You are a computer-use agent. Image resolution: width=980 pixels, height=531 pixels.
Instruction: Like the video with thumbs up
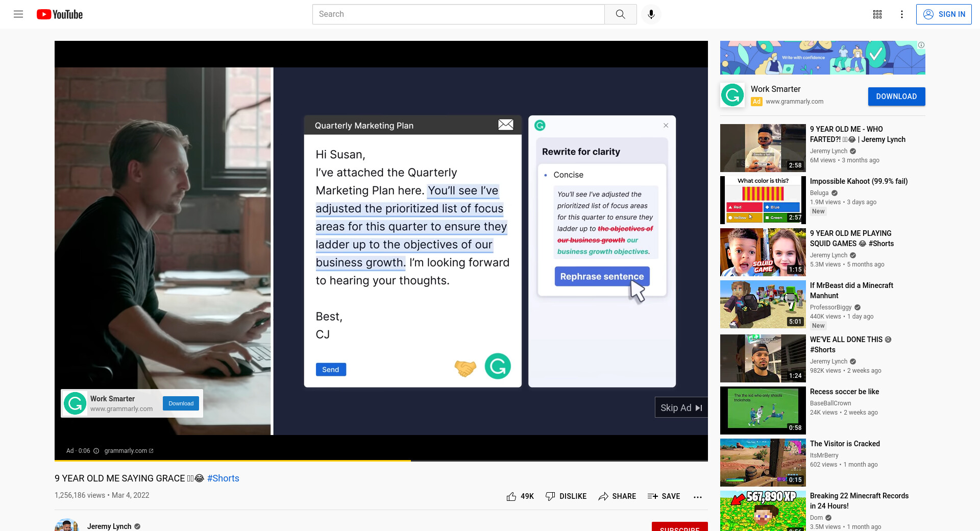click(520, 496)
